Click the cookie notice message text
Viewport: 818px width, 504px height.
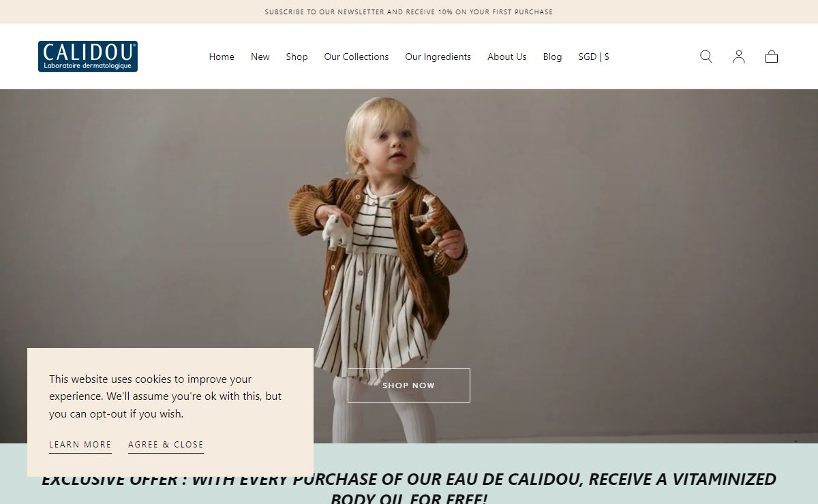[x=165, y=396]
